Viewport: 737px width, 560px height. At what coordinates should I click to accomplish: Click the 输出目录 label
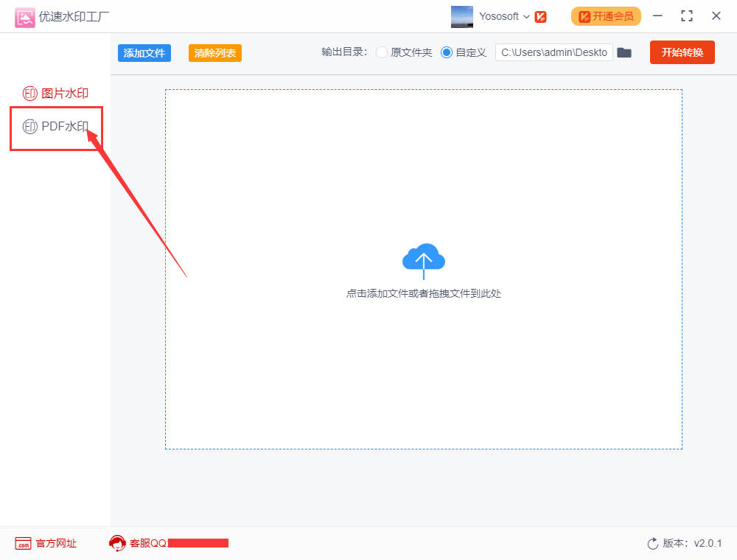344,52
